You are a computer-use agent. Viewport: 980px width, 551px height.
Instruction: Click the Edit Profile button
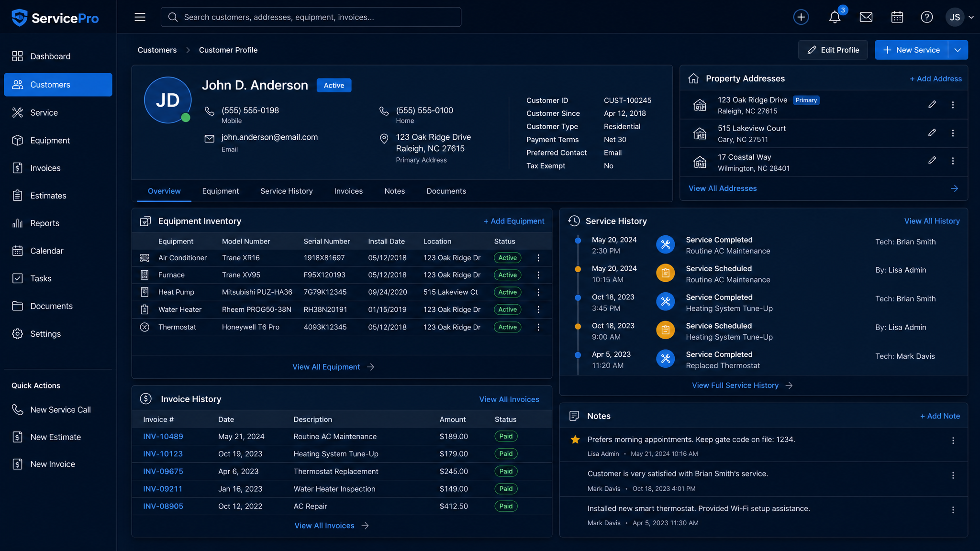pyautogui.click(x=833, y=50)
